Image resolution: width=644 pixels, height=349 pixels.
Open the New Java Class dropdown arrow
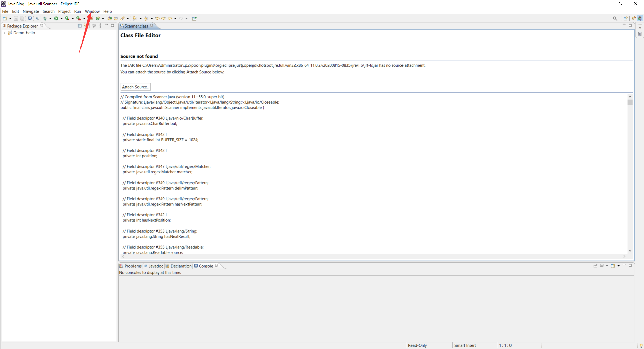click(103, 18)
